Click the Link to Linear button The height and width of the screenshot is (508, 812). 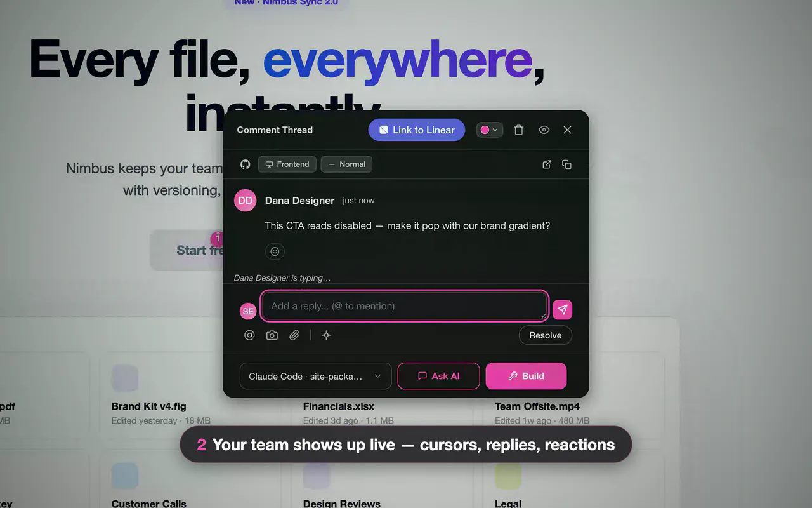click(417, 130)
